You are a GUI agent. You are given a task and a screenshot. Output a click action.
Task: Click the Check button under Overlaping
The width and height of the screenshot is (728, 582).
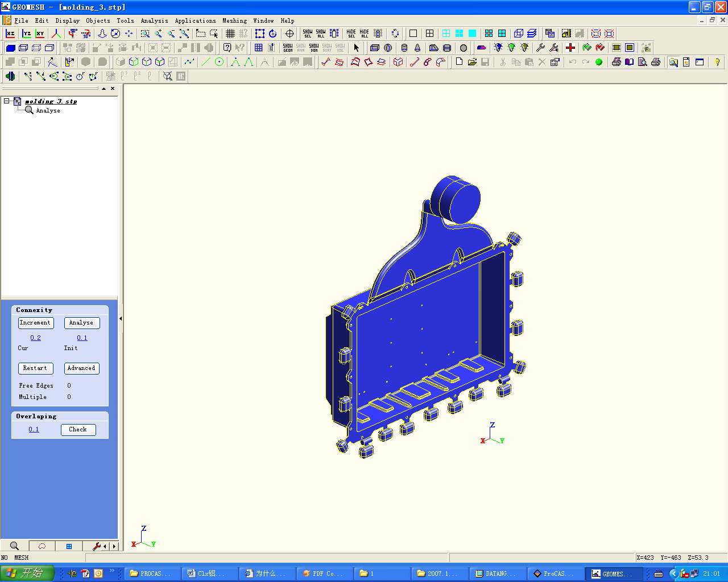click(78, 430)
